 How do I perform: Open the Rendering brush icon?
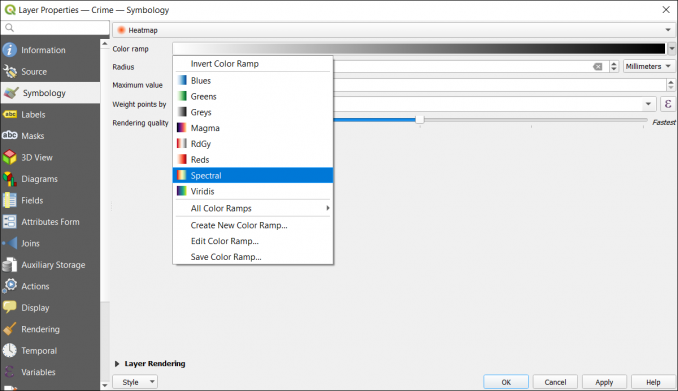tap(10, 329)
